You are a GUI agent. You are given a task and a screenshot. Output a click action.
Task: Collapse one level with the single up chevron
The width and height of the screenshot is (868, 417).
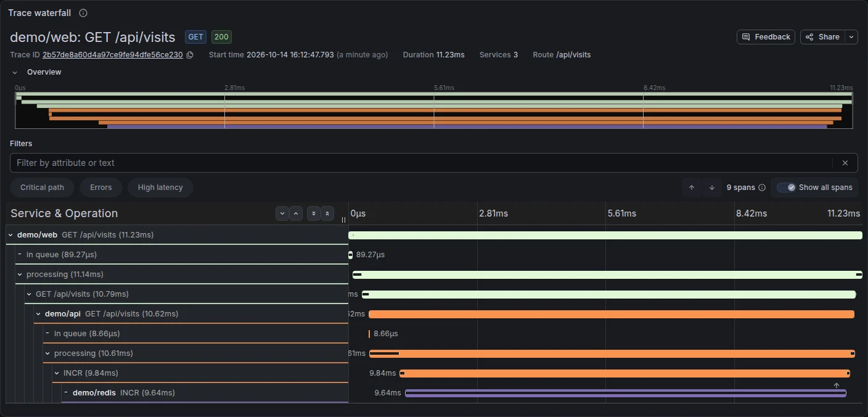(296, 213)
